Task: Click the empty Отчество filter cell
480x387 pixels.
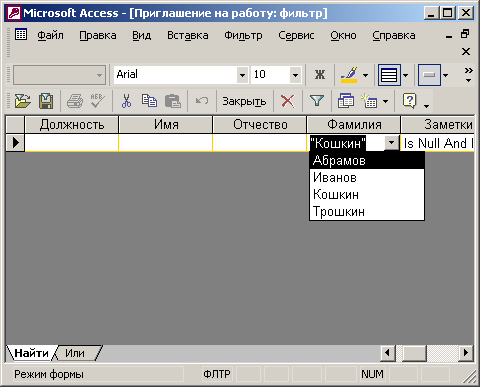Action: pyautogui.click(x=260, y=143)
